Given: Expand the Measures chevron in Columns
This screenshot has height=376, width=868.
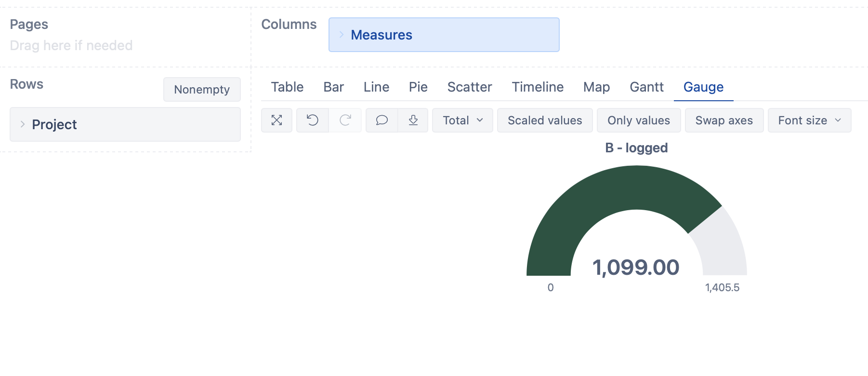Looking at the screenshot, I should (341, 35).
